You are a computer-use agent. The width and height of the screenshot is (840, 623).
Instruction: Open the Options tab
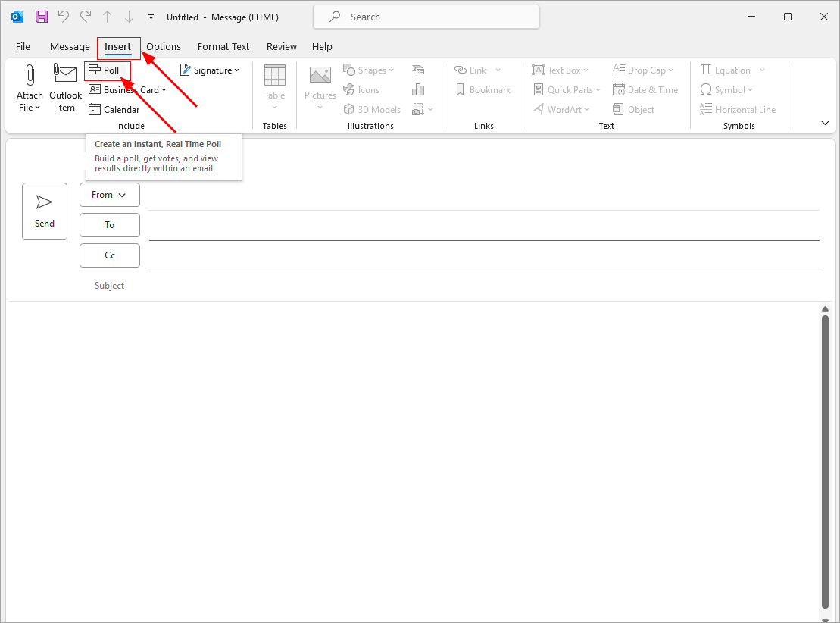pyautogui.click(x=164, y=47)
